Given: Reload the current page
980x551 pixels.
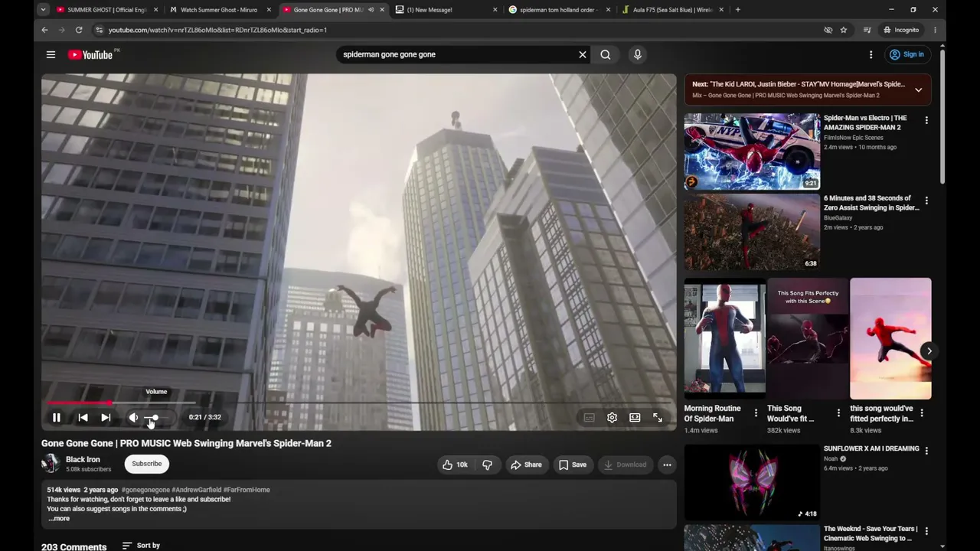Looking at the screenshot, I should pyautogui.click(x=79, y=30).
